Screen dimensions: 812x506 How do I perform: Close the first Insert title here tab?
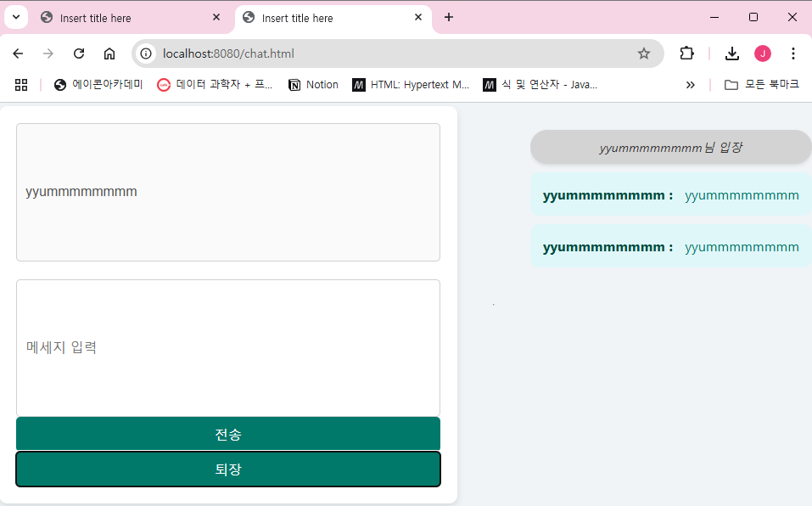(216, 18)
